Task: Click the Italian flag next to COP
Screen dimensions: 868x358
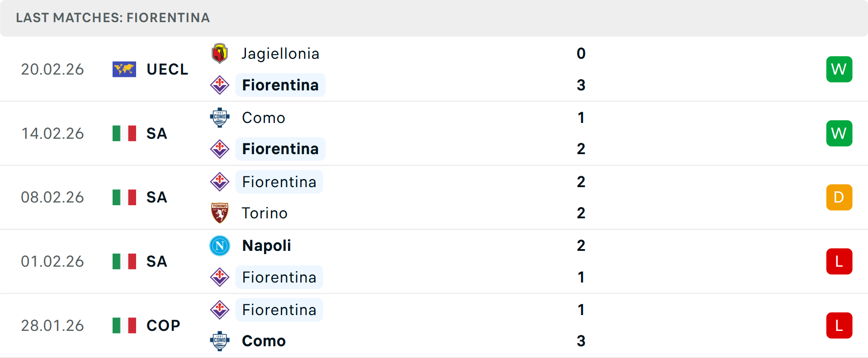Action: 124,325
